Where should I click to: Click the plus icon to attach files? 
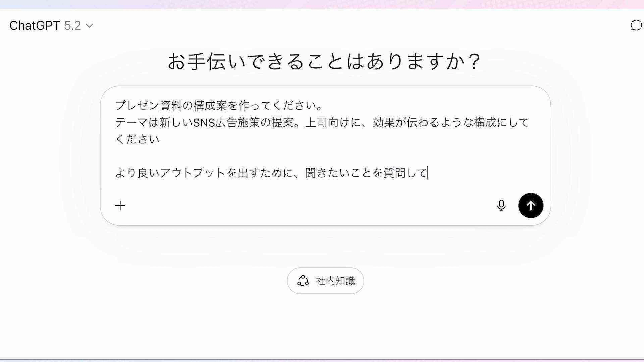point(120,206)
